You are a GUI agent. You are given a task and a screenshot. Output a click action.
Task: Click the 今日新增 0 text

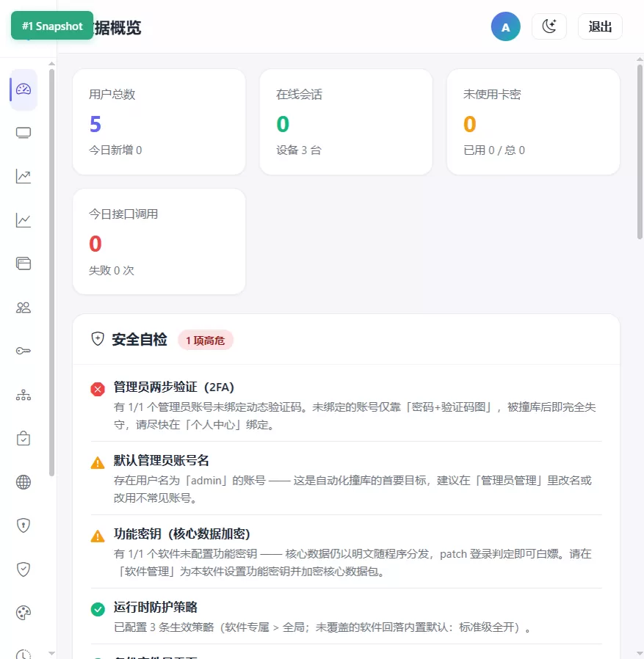click(x=115, y=150)
